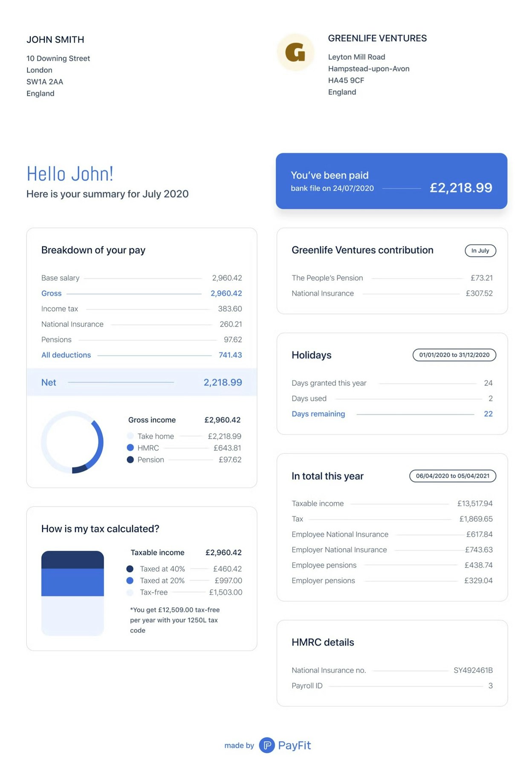Click 'Here is your summary for July 2020'
532x783 pixels.
(x=107, y=194)
